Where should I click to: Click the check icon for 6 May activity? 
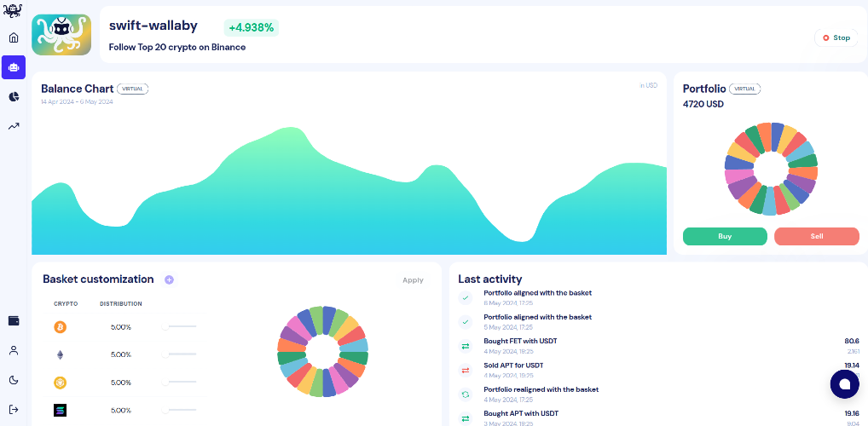click(x=465, y=297)
